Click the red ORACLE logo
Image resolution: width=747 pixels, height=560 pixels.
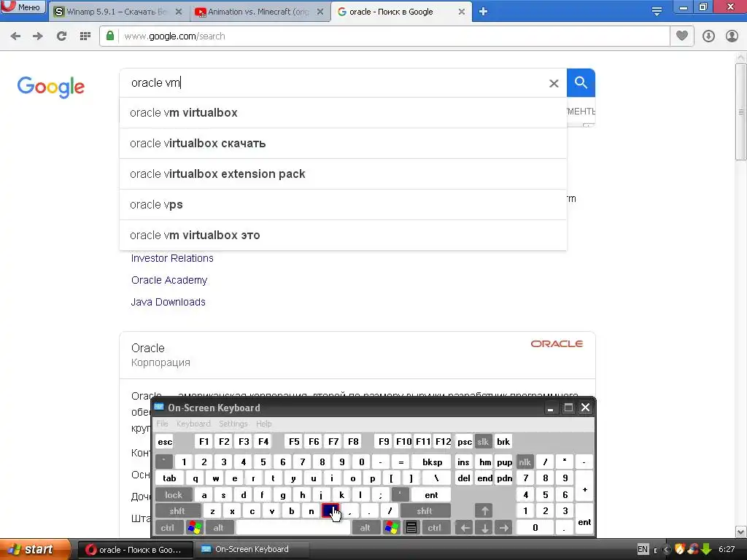pos(557,344)
